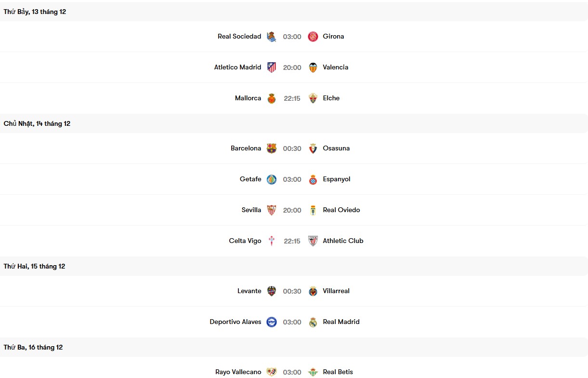Select the Getafe crest icon

click(272, 179)
